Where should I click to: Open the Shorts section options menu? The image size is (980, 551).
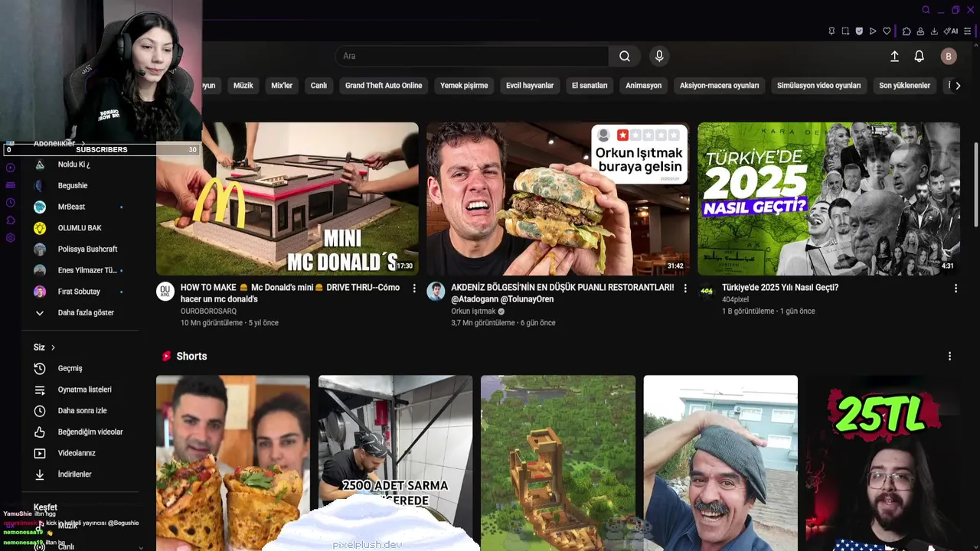[x=949, y=357]
